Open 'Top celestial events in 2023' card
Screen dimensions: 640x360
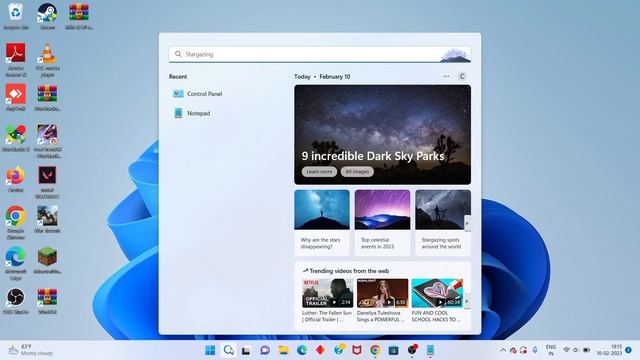[x=382, y=222]
